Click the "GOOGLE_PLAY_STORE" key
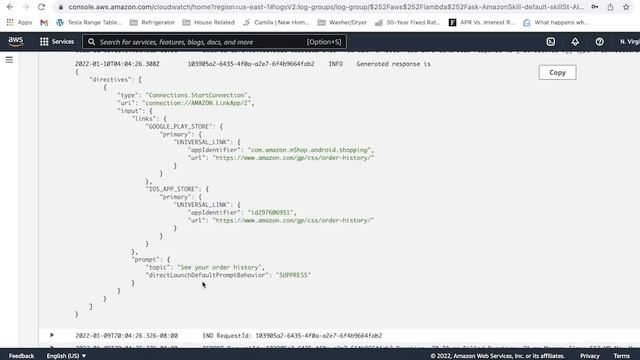The width and height of the screenshot is (640, 360). click(x=181, y=127)
